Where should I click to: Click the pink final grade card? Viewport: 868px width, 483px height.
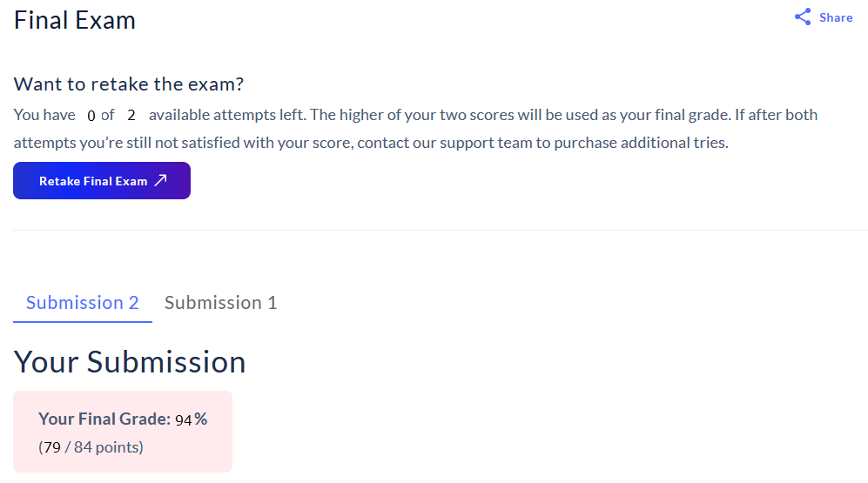(x=123, y=432)
